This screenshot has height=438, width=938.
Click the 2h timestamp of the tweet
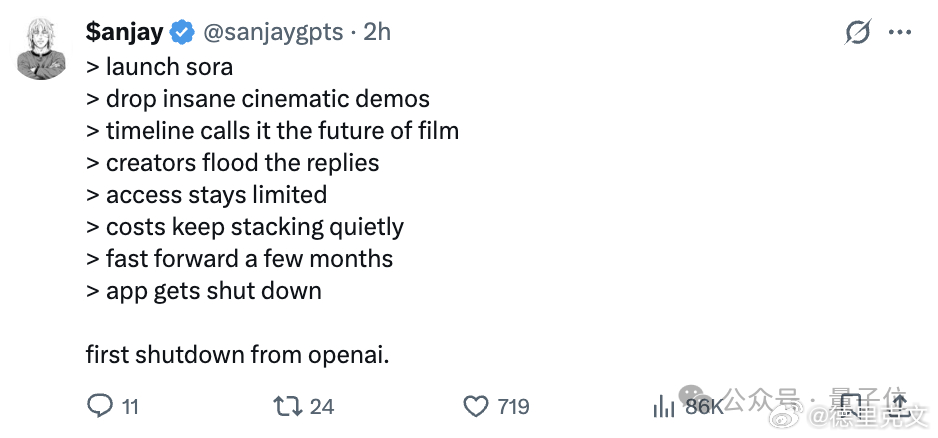click(x=377, y=33)
